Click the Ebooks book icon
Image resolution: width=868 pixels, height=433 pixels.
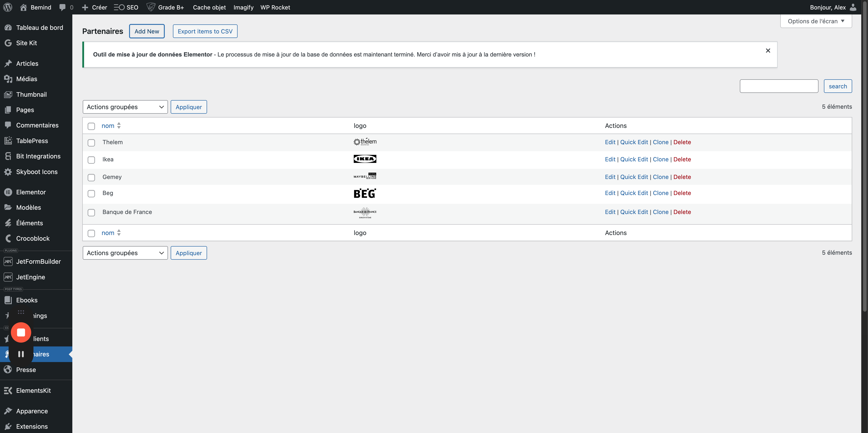8,300
